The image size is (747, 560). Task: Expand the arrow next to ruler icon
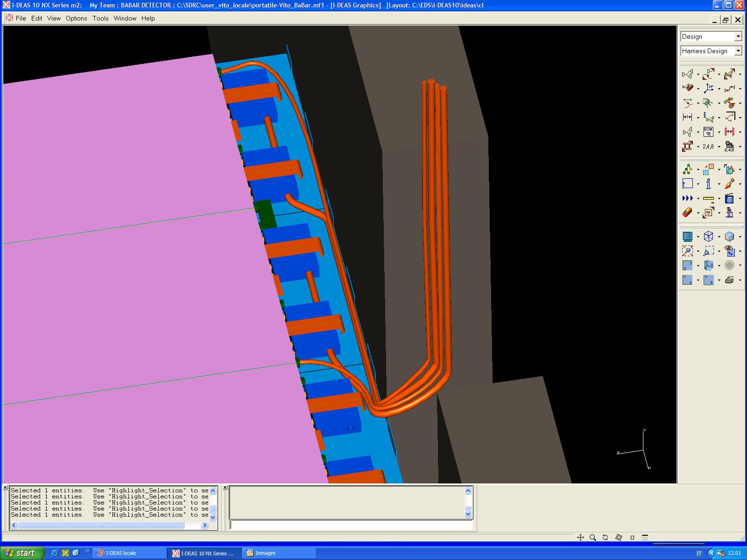(x=719, y=199)
